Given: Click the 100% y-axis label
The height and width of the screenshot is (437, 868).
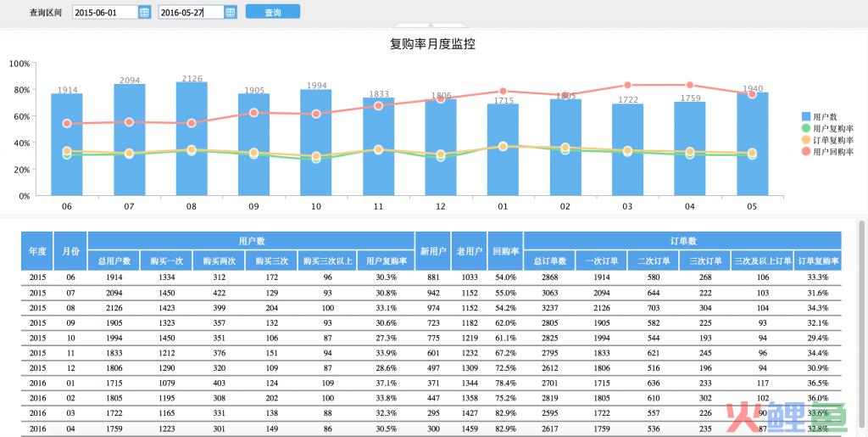Looking at the screenshot, I should click(x=19, y=64).
